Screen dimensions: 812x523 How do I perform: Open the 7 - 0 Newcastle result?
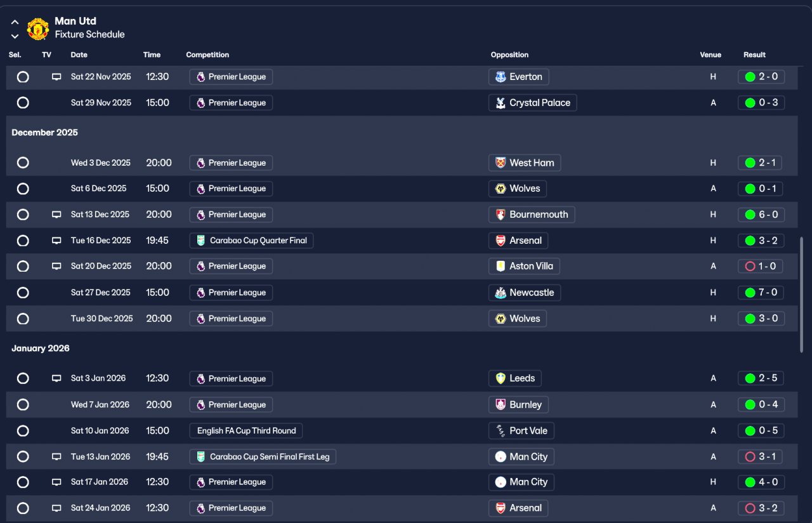(761, 293)
